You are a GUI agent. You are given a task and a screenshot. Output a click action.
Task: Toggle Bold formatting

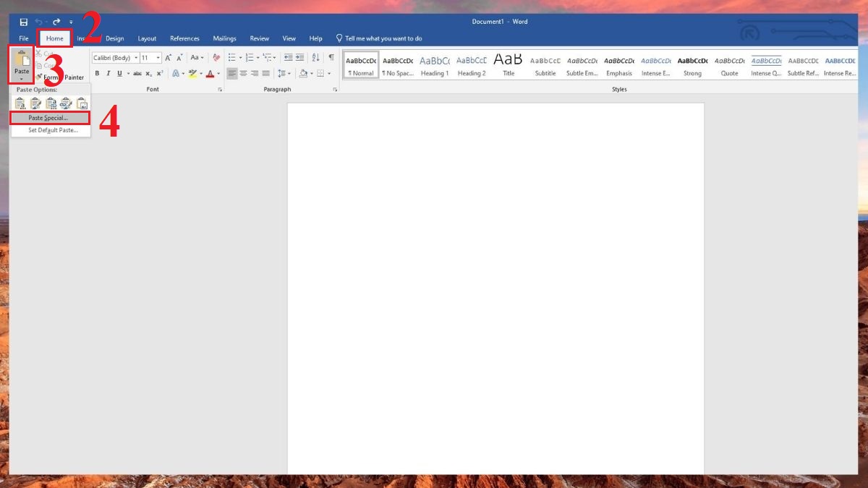point(97,74)
